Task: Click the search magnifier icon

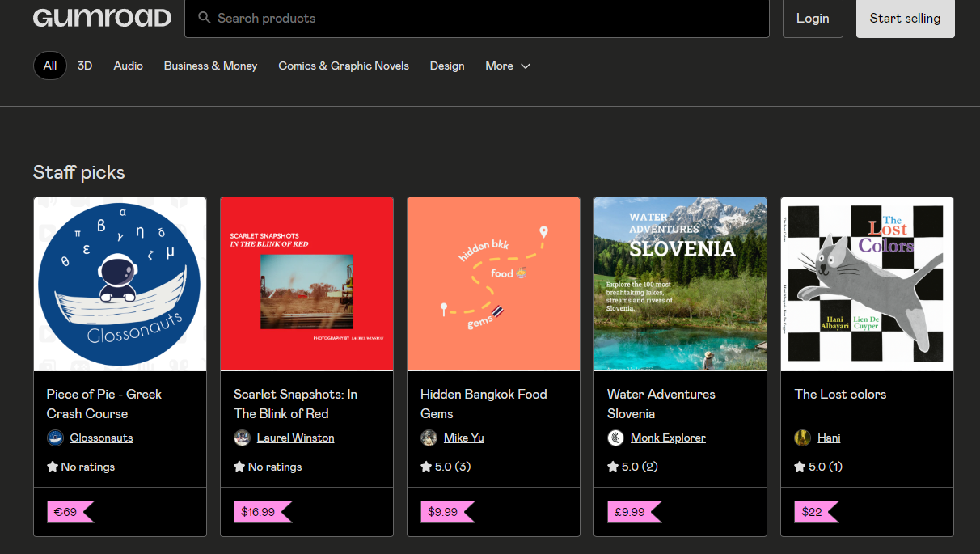Action: coord(205,18)
